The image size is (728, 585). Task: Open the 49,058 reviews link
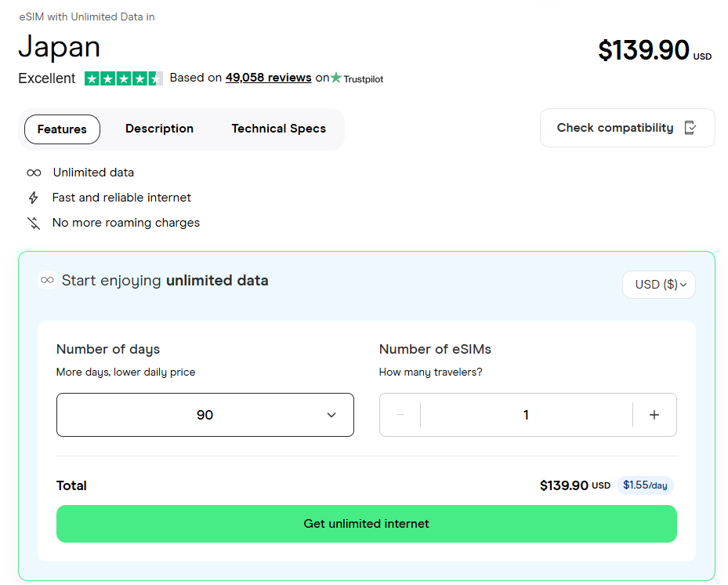point(268,78)
